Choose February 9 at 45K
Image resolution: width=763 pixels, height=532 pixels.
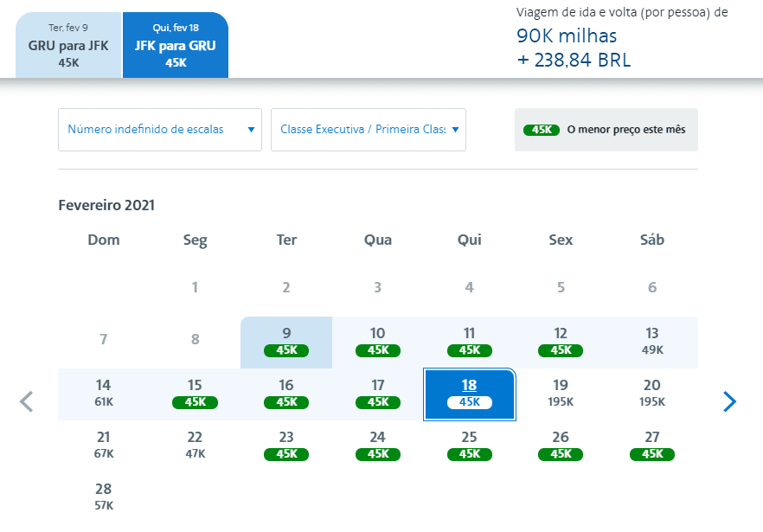click(x=286, y=343)
